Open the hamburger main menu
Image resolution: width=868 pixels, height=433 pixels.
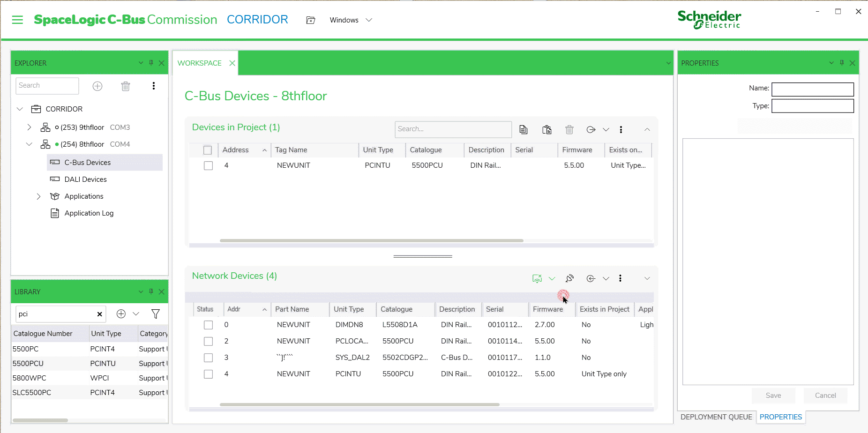pyautogui.click(x=17, y=20)
